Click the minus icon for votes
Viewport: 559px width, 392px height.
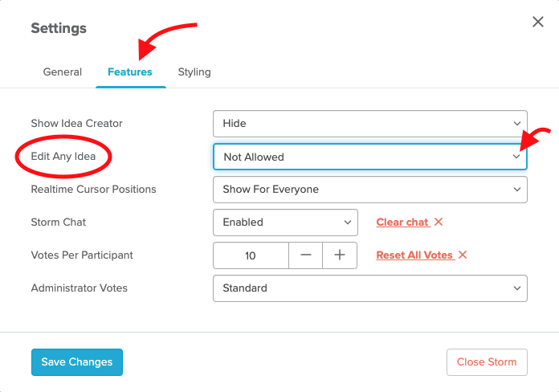coord(305,255)
